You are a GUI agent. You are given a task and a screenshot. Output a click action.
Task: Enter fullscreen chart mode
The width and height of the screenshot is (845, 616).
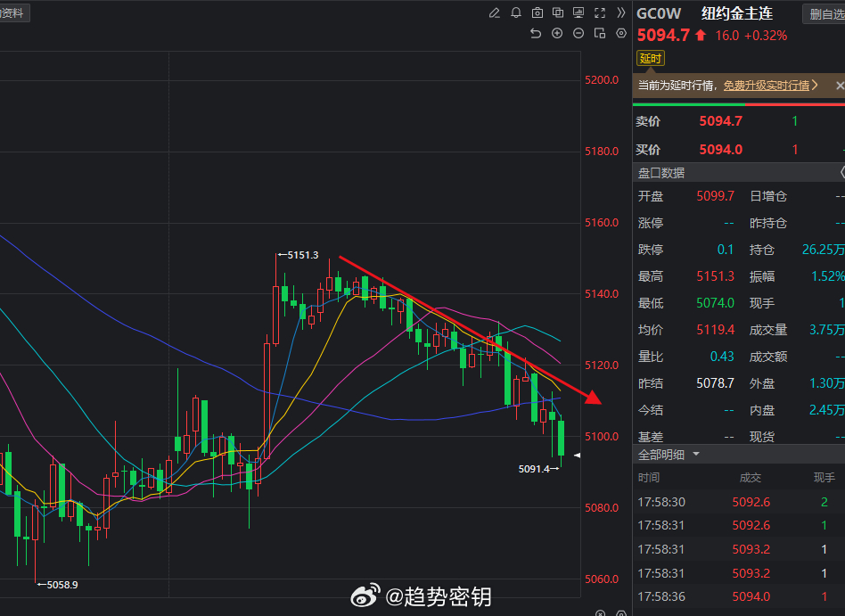601,12
